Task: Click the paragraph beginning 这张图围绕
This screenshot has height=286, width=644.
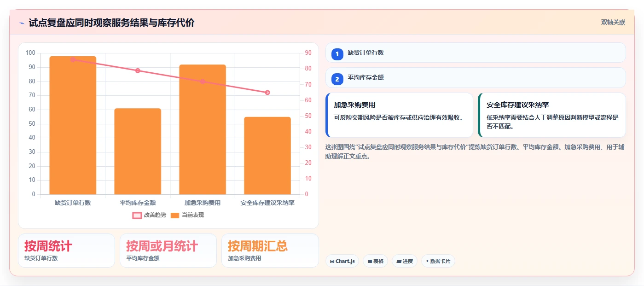Action: pyautogui.click(x=475, y=152)
